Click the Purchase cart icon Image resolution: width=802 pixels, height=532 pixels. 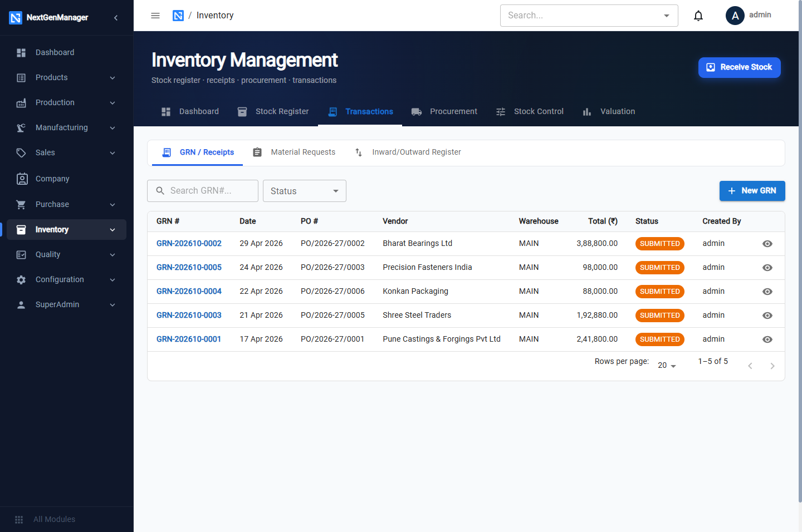pos(21,204)
